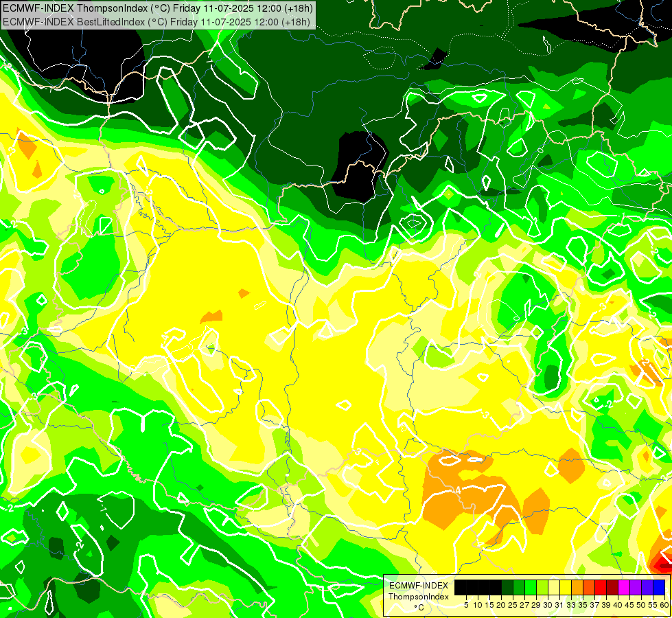This screenshot has height=618, width=672.
Task: Select the pale yellow 30–31 legend swatch
Action: coord(554,587)
